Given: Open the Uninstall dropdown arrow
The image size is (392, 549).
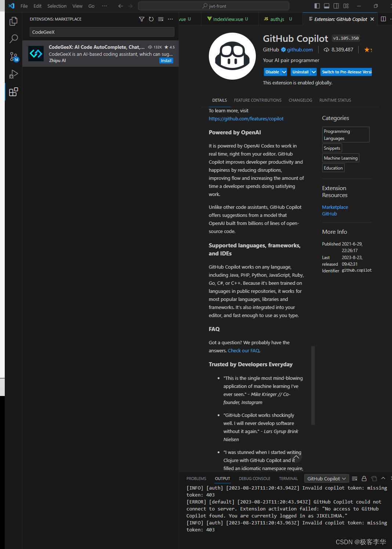Looking at the screenshot, I should tap(313, 72).
